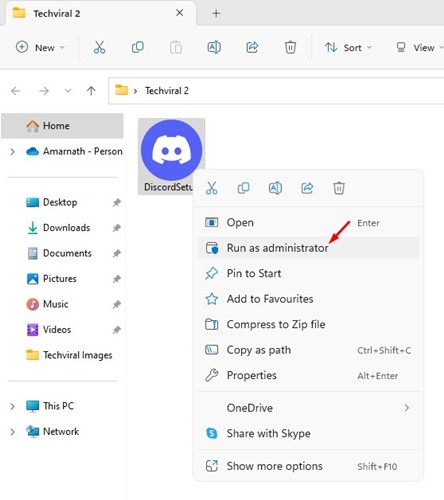Image resolution: width=444 pixels, height=500 pixels.
Task: Click the Delete icon in the context menu
Action: click(x=339, y=188)
